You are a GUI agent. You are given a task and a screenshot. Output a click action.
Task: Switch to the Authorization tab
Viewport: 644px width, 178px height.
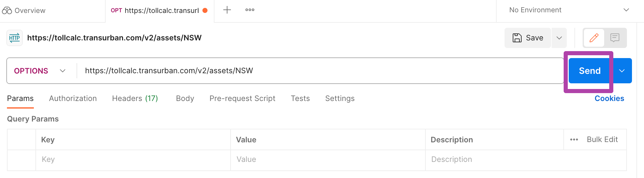73,98
